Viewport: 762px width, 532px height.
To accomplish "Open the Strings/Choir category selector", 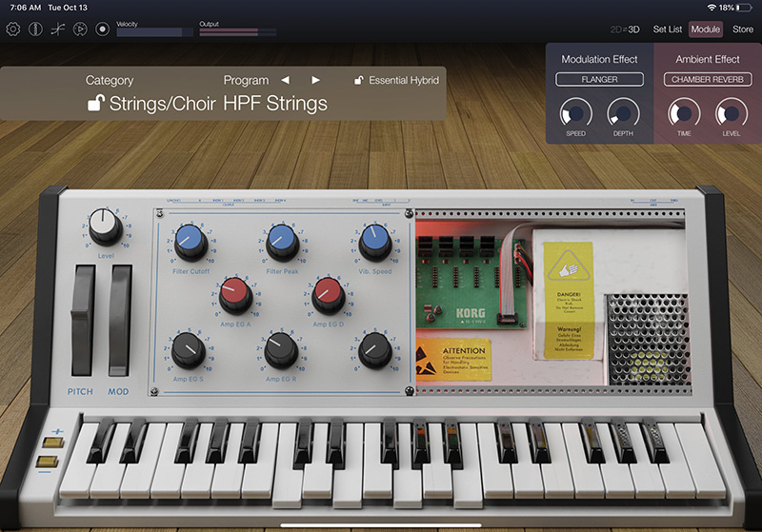I will tap(162, 104).
